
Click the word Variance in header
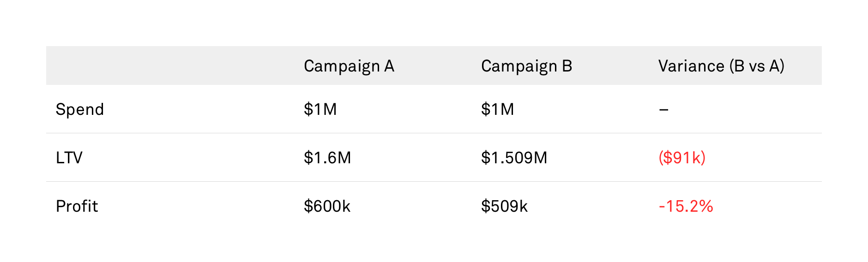pos(691,66)
